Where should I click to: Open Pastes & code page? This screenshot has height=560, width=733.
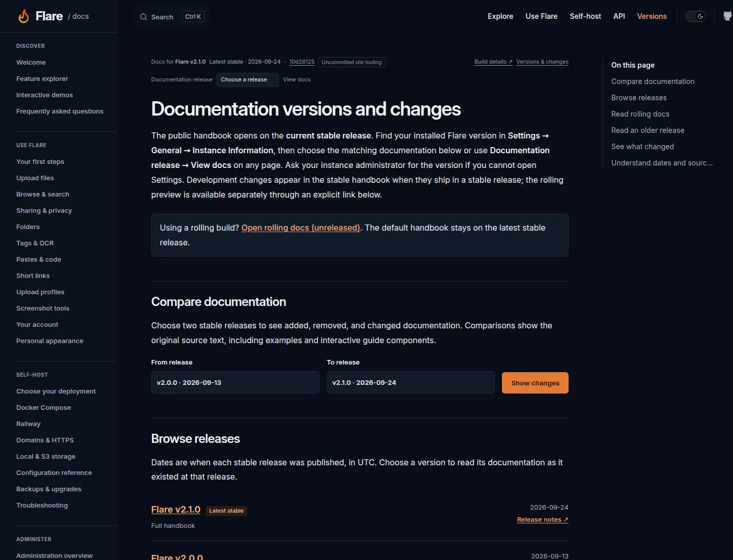39,260
